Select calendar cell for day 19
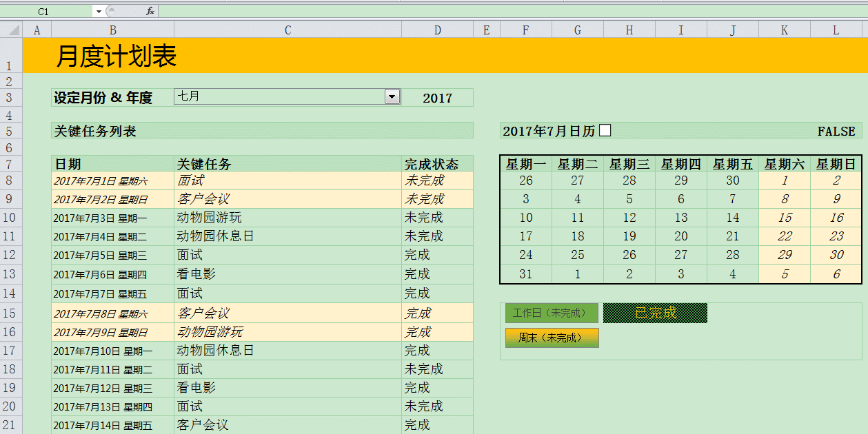Viewport: 868px width, 434px height. (629, 236)
